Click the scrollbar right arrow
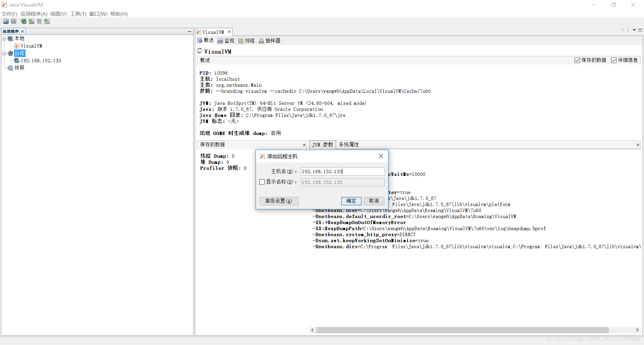 [637, 330]
